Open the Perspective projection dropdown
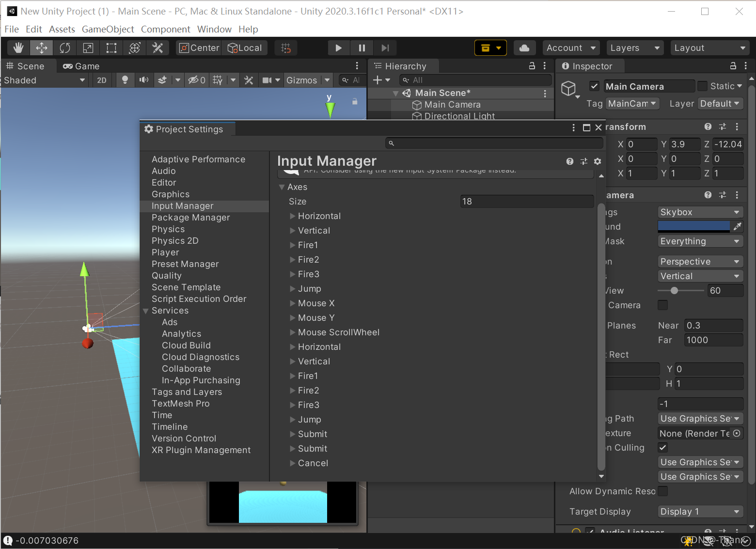Image resolution: width=756 pixels, height=549 pixels. [x=700, y=262]
